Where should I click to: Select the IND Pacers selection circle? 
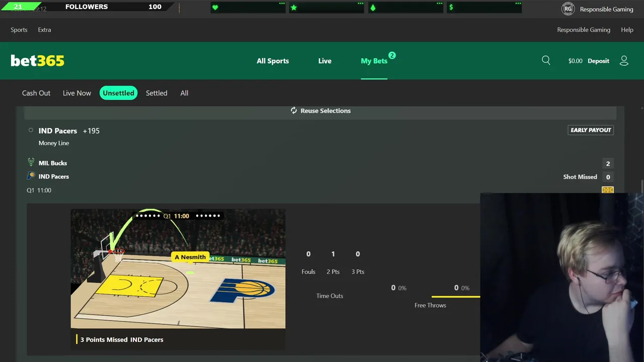click(x=31, y=130)
